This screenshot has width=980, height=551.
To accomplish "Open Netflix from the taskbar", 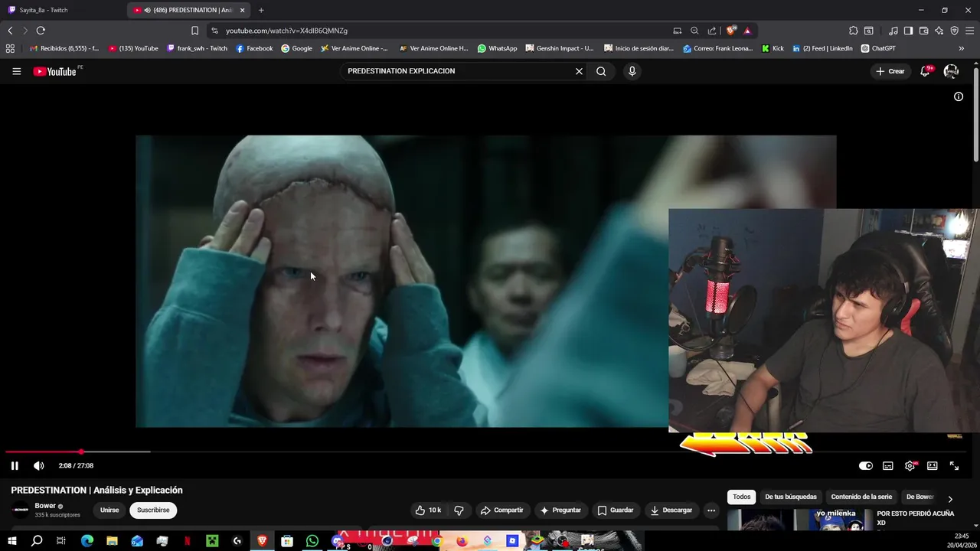I will [188, 541].
